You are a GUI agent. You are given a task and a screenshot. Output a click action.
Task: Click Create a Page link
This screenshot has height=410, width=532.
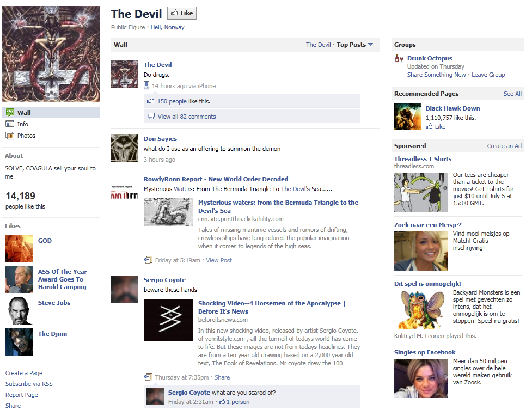24,373
